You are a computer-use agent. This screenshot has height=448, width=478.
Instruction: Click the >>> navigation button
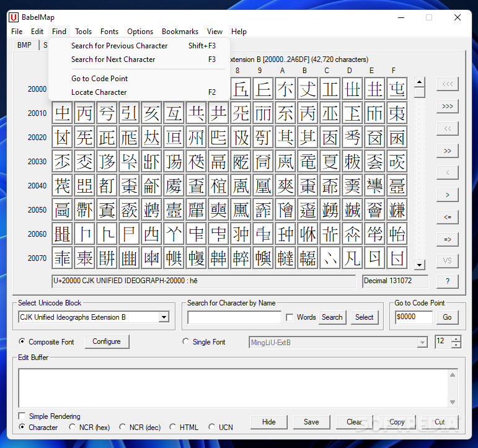pyautogui.click(x=447, y=107)
